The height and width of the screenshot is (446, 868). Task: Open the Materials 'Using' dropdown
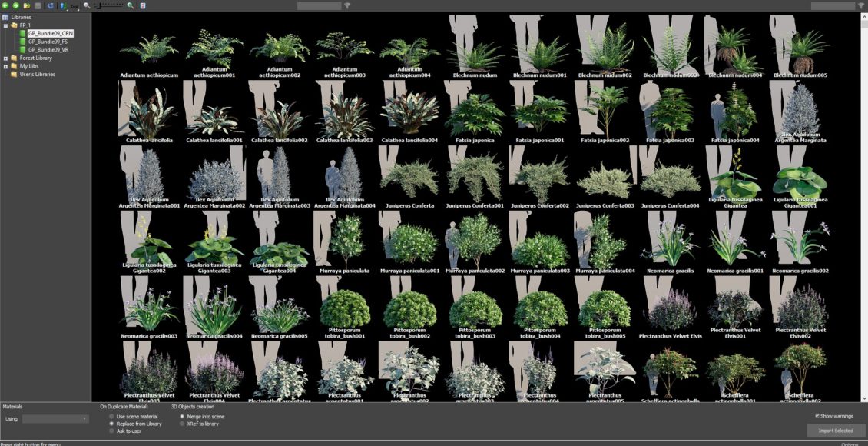55,419
